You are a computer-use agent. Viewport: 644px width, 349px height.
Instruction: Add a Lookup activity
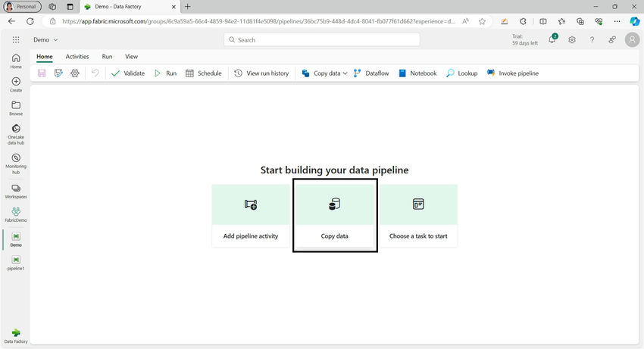click(462, 73)
